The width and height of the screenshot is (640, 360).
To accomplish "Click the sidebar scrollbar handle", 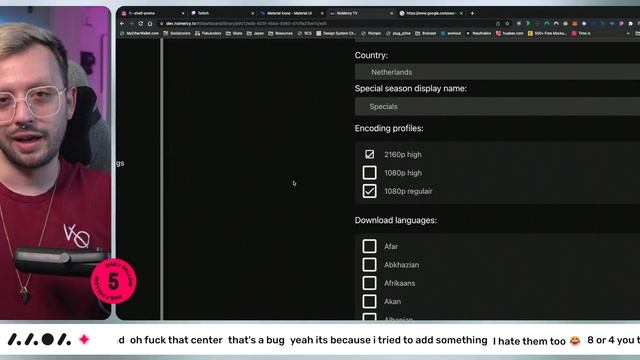I will (162, 180).
